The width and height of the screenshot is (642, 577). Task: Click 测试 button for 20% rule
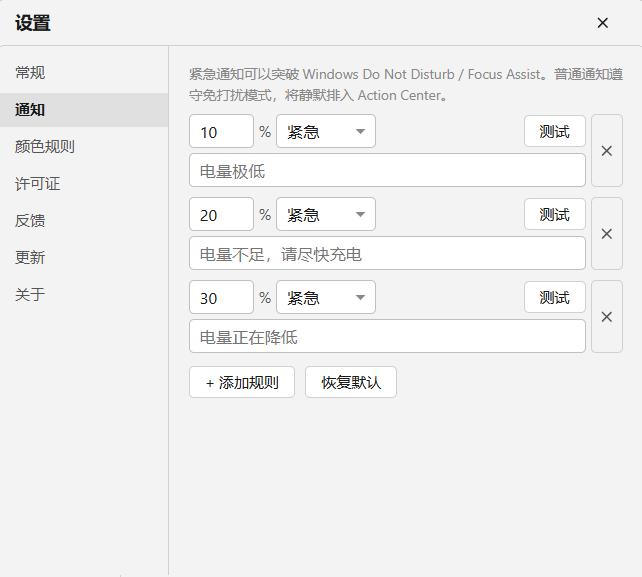555,214
